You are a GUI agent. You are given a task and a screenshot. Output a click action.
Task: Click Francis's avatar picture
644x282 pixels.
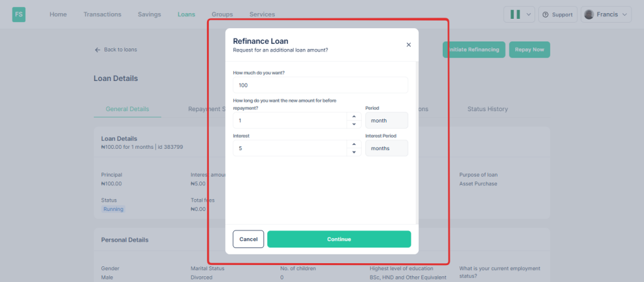pos(589,14)
